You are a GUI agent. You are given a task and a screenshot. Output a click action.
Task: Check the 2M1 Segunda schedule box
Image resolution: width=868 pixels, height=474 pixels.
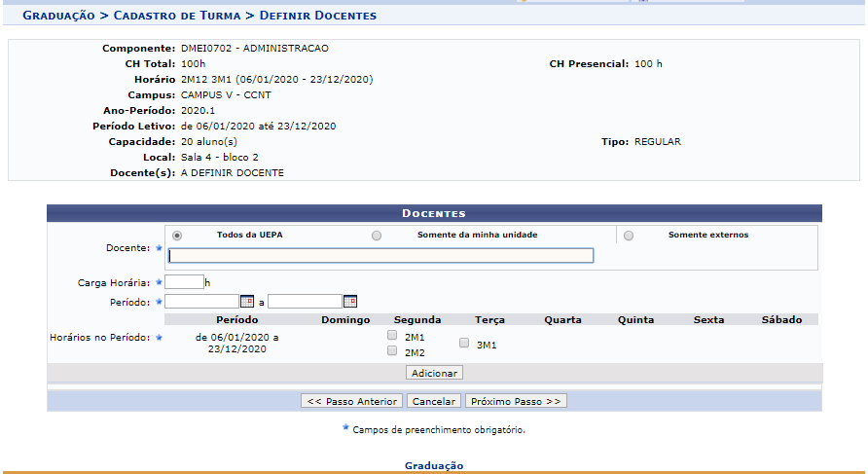tap(392, 335)
